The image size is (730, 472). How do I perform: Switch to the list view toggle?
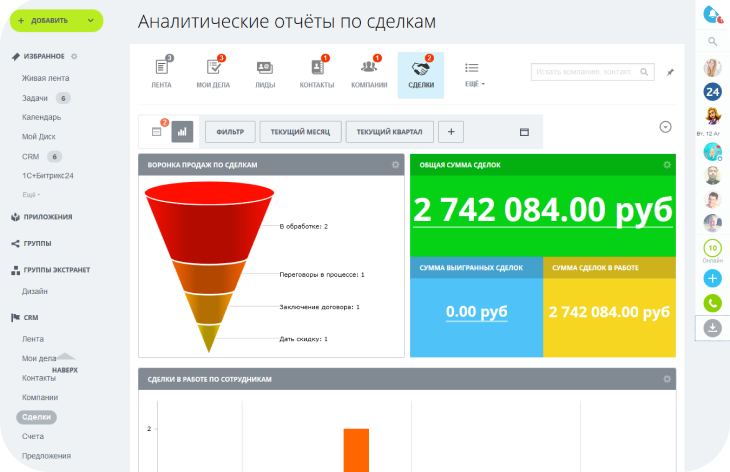coord(156,131)
